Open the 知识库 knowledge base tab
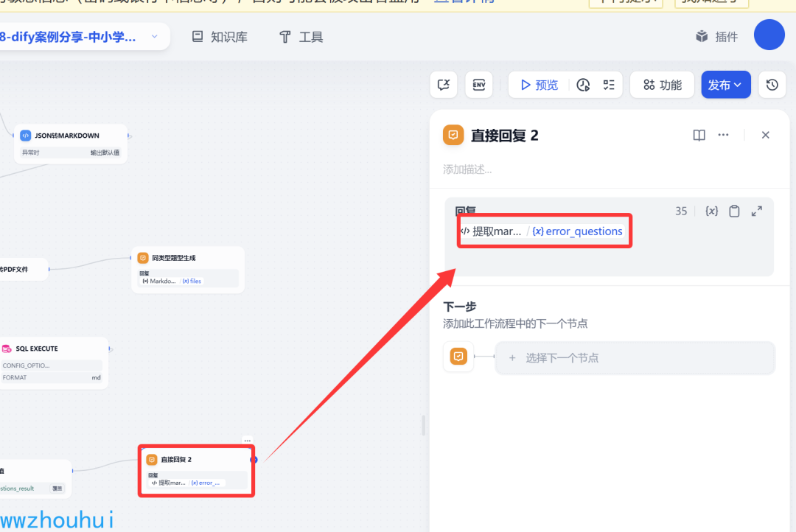 click(220, 37)
